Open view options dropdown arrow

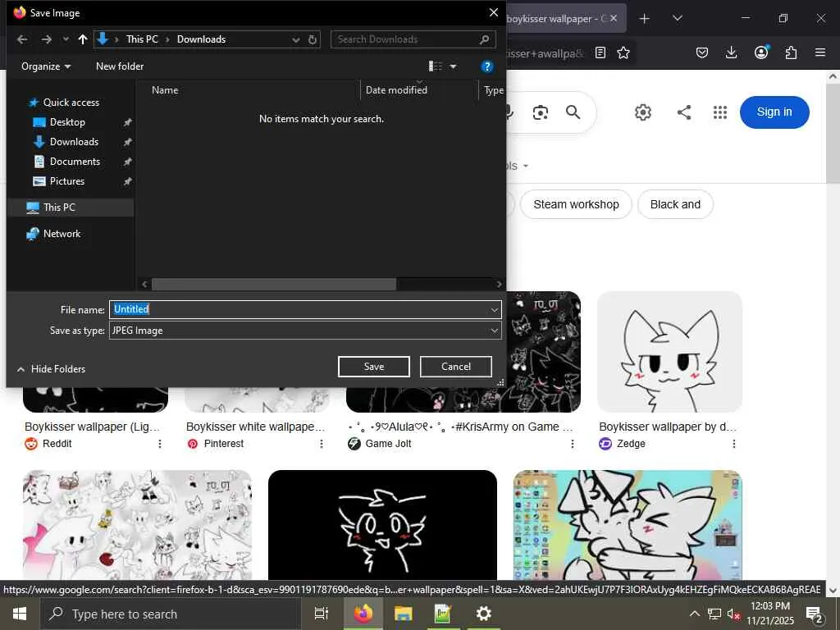[x=453, y=66]
